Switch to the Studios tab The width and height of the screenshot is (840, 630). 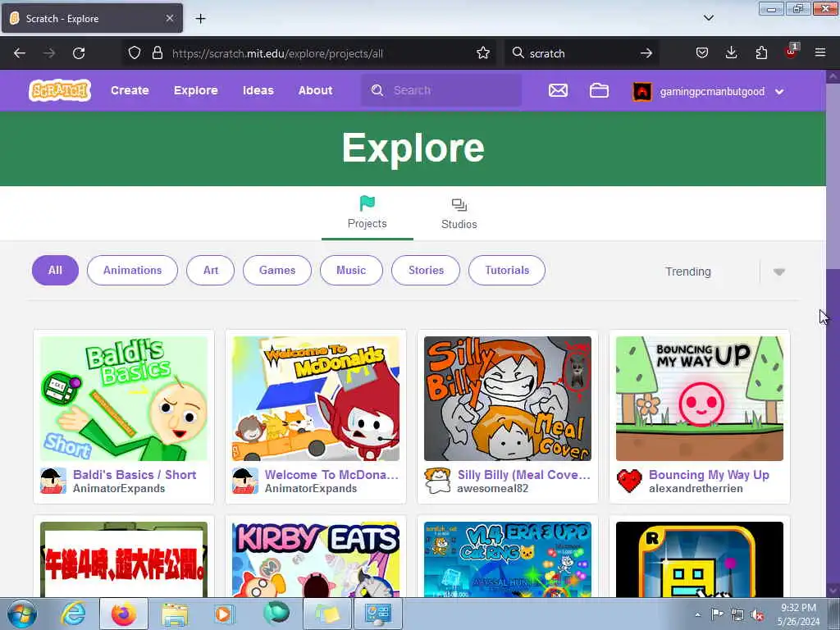click(459, 214)
